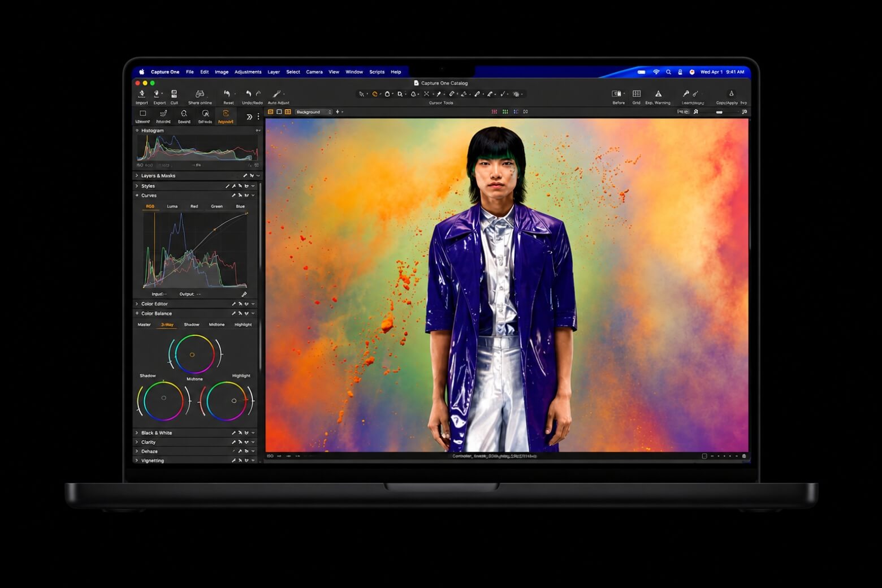Expand the Vignetting panel

[137, 461]
